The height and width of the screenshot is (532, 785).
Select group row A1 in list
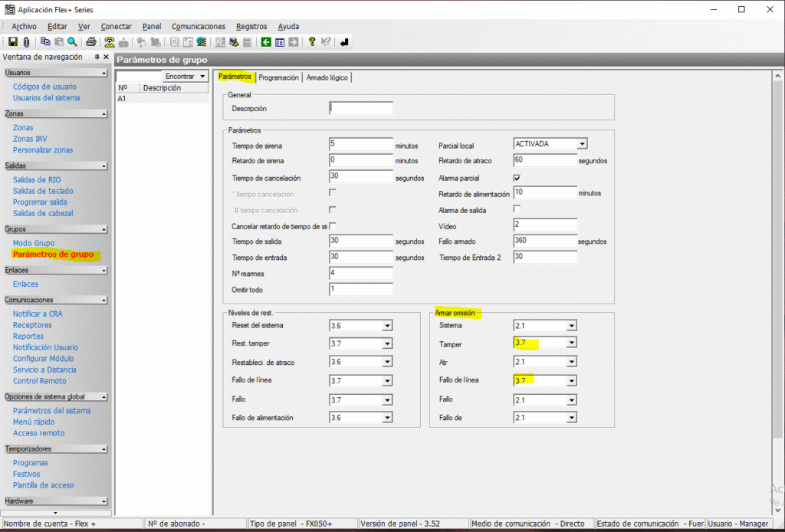[162, 99]
